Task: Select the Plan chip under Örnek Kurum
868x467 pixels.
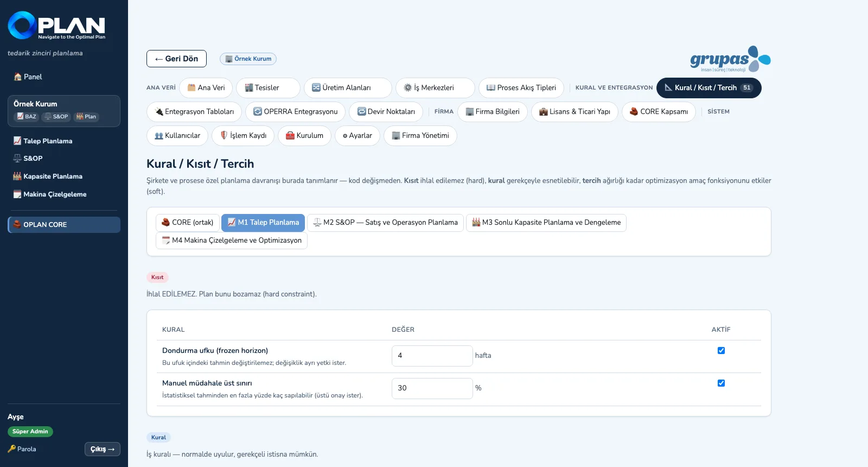Action: (x=86, y=117)
